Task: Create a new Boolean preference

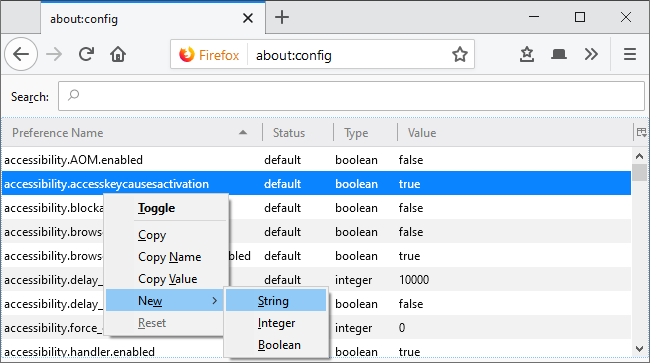Action: [x=276, y=345]
